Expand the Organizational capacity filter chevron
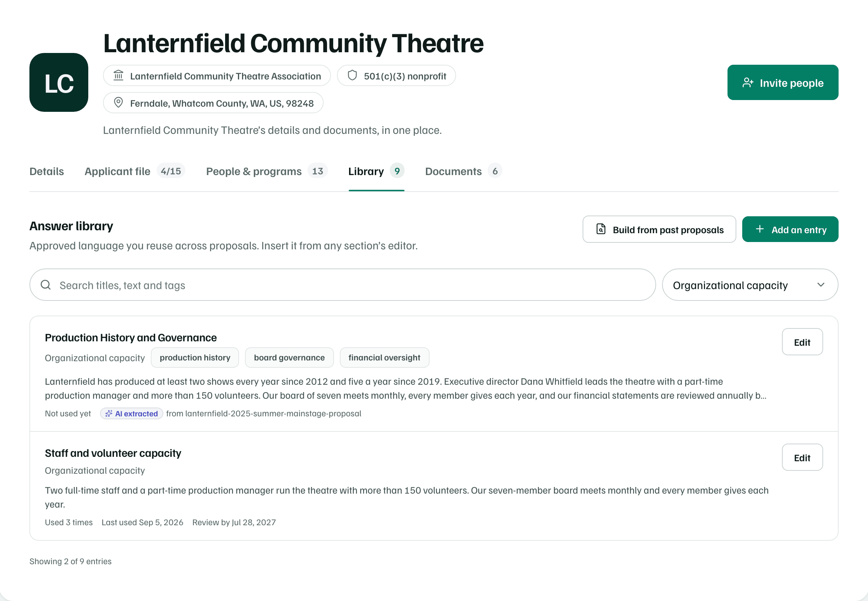The image size is (868, 601). 821,285
